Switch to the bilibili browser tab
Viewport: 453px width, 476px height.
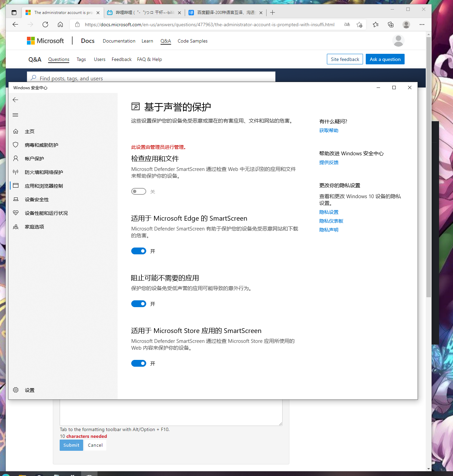(144, 13)
